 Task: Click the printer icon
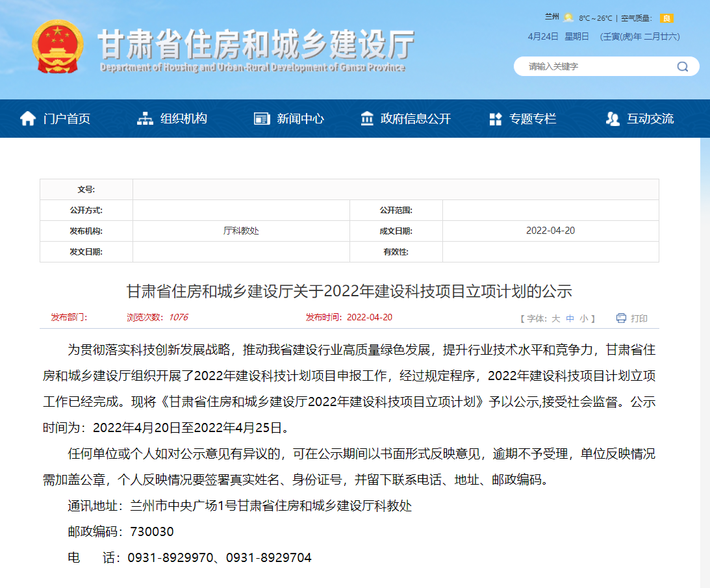(621, 318)
